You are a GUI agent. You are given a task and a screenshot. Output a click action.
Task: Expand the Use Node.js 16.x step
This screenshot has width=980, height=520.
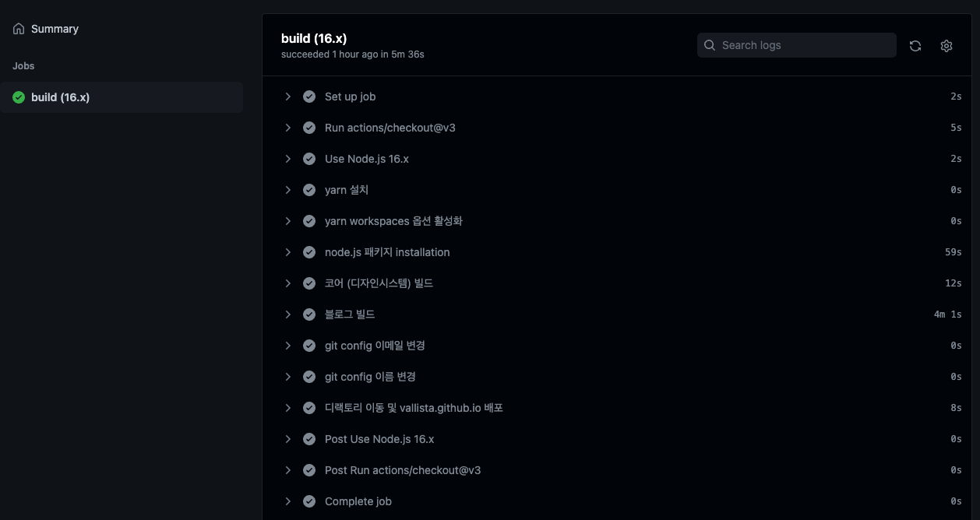pyautogui.click(x=288, y=159)
